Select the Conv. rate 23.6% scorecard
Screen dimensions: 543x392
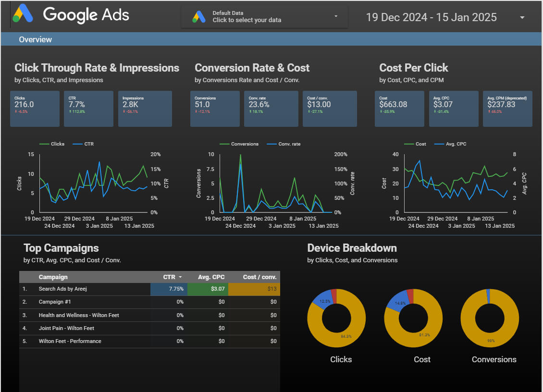tap(271, 109)
